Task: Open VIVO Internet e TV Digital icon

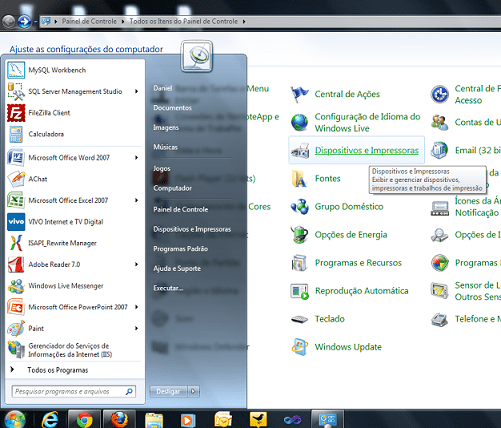Action: coord(16,222)
